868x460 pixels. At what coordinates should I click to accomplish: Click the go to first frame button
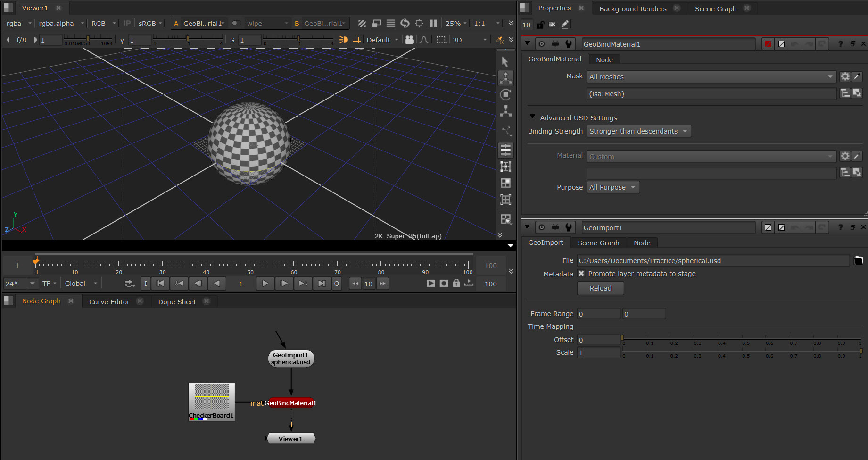pos(160,284)
